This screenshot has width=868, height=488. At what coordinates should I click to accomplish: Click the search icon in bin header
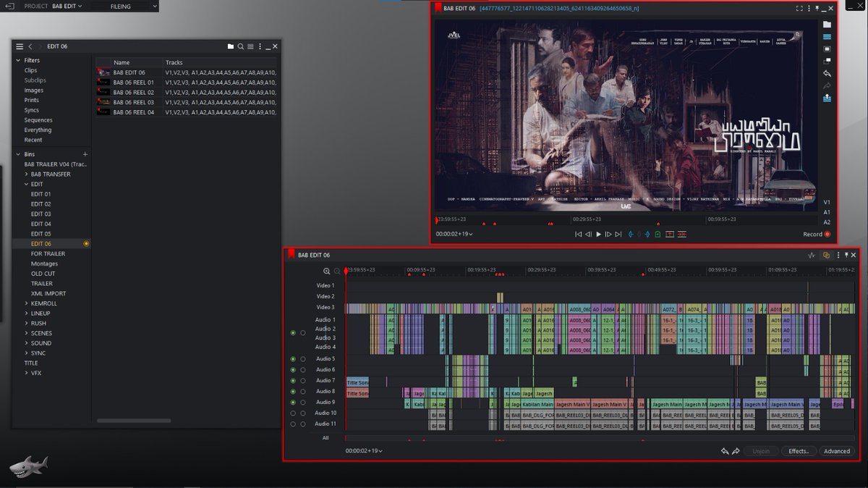click(x=241, y=46)
